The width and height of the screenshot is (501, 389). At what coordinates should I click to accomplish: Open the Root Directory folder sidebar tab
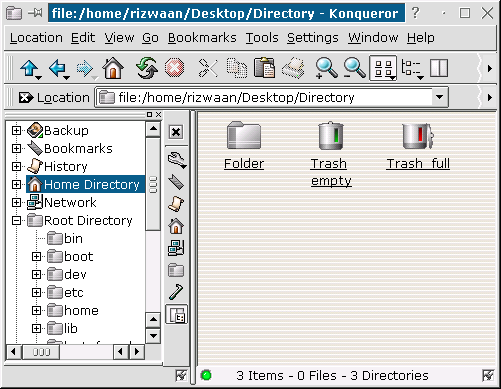tap(176, 270)
